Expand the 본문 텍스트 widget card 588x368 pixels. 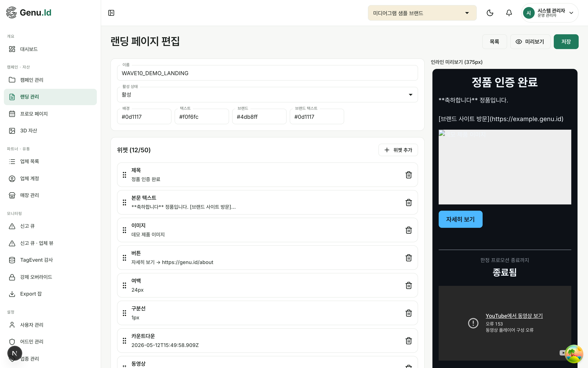267,202
